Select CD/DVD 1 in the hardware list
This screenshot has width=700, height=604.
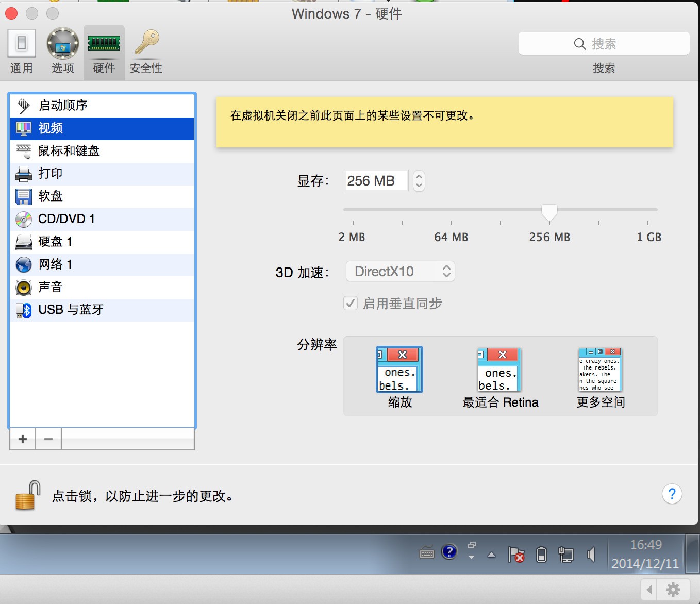pyautogui.click(x=102, y=219)
